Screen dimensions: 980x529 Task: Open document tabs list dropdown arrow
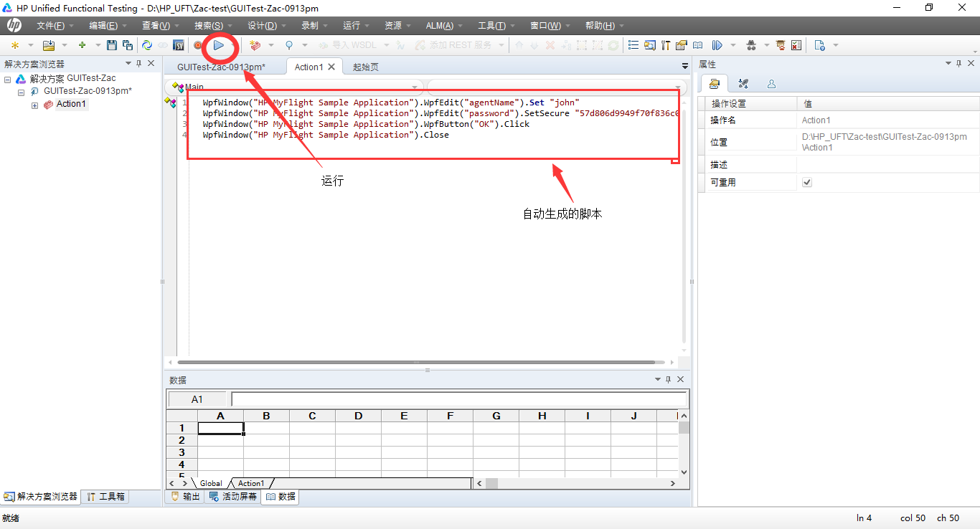tap(685, 66)
